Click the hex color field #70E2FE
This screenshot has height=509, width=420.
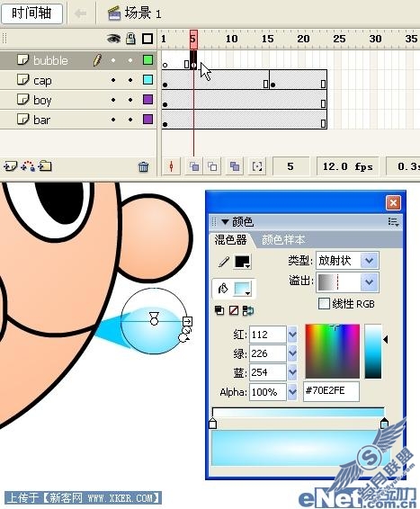pos(331,391)
